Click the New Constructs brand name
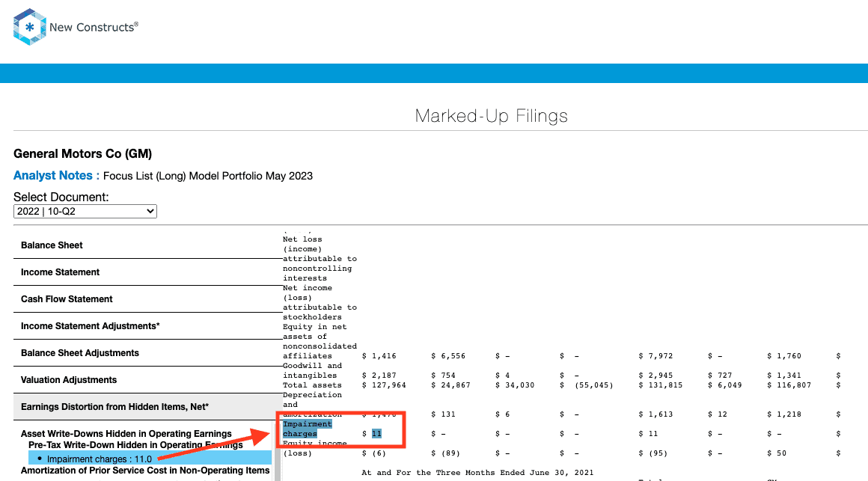 94,27
